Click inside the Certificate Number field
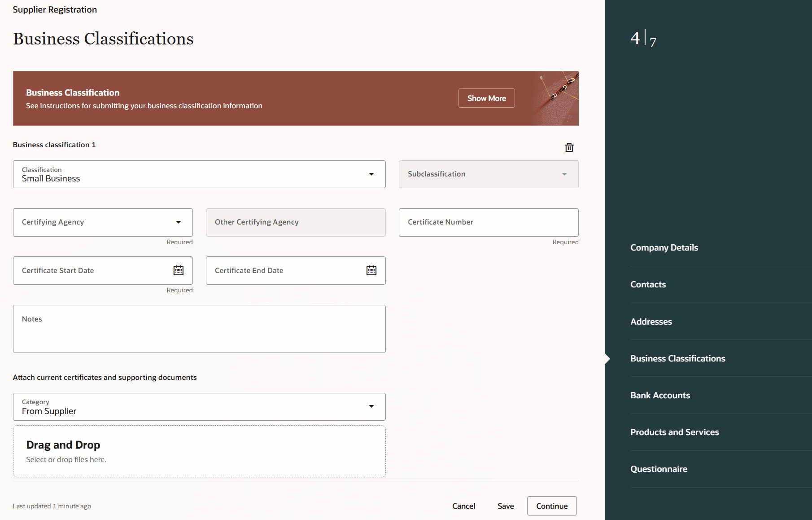The image size is (812, 520). pyautogui.click(x=488, y=222)
